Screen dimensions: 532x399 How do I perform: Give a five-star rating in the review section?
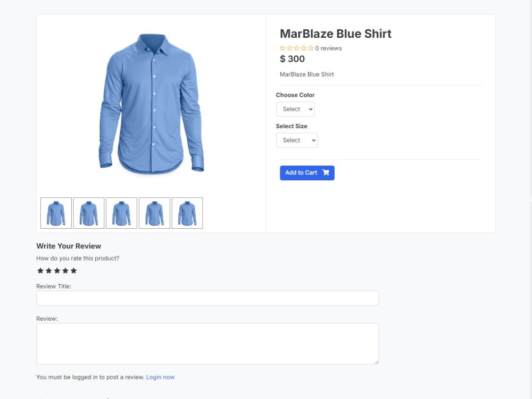click(74, 270)
